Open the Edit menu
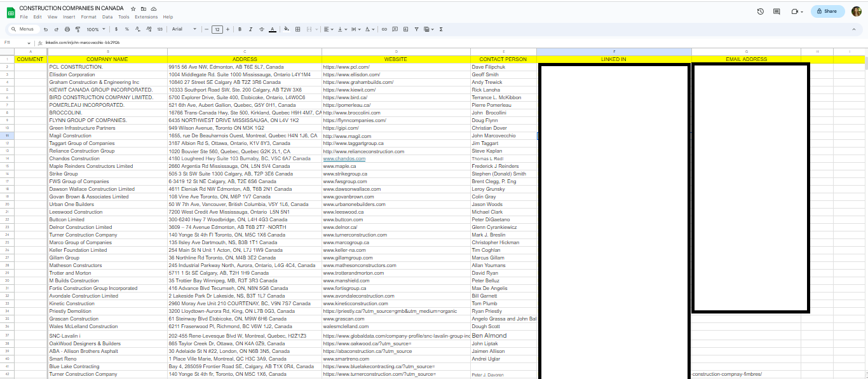The height and width of the screenshot is (379, 868). (x=37, y=17)
